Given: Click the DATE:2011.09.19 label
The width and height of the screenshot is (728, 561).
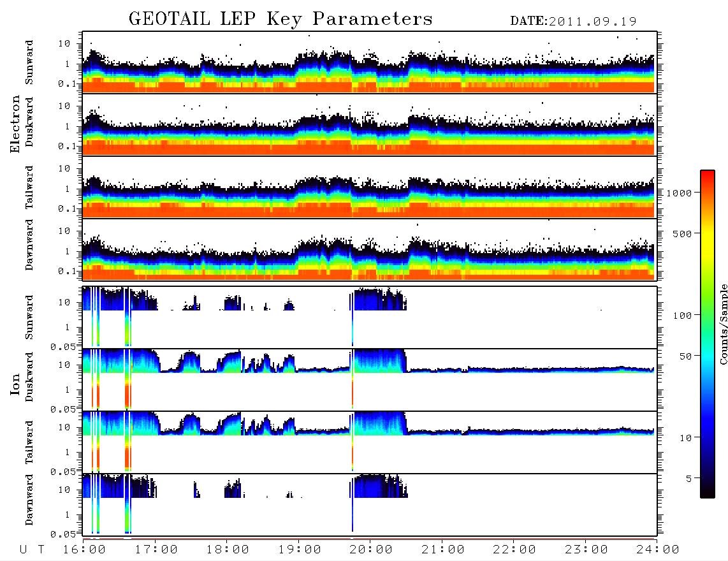Looking at the screenshot, I should (x=573, y=21).
